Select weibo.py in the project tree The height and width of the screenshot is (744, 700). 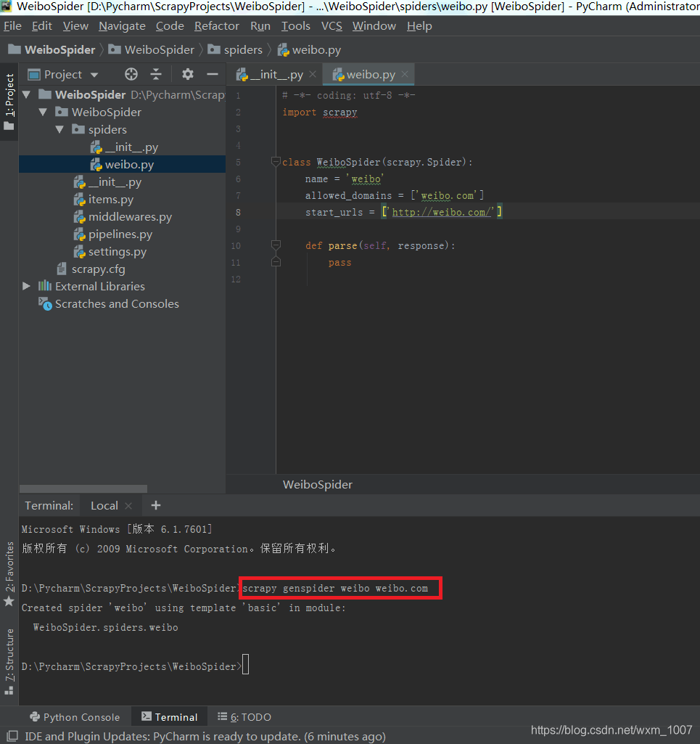pos(123,165)
